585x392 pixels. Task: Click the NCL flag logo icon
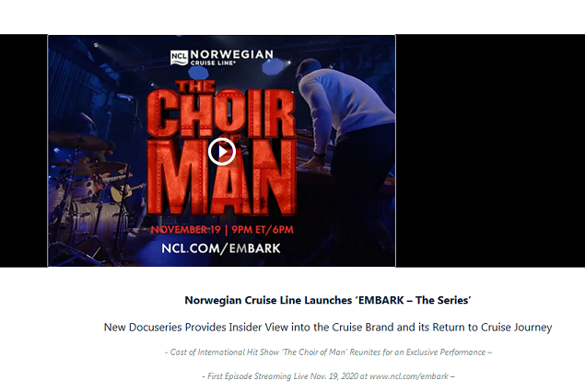pyautogui.click(x=179, y=58)
